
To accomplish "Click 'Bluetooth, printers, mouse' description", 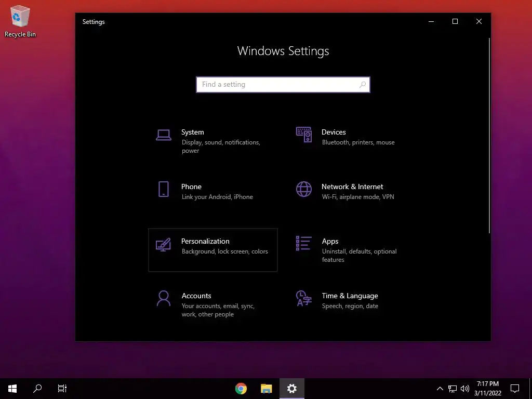I will click(358, 142).
